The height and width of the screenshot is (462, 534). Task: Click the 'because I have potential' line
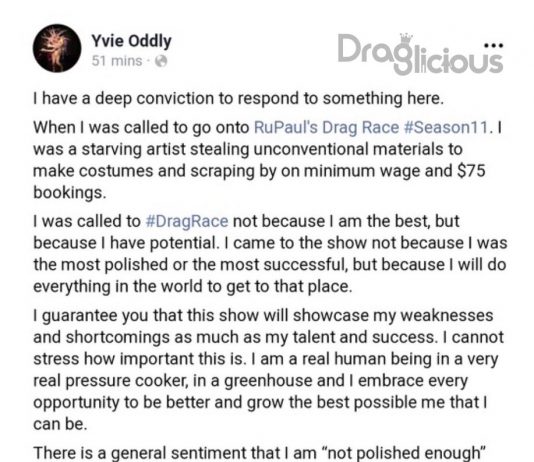pyautogui.click(x=270, y=243)
